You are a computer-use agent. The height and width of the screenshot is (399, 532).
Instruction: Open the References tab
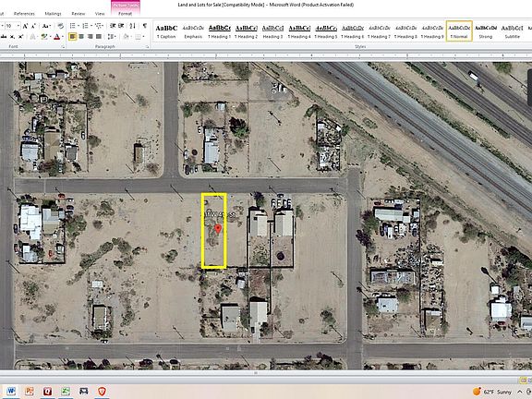24,14
